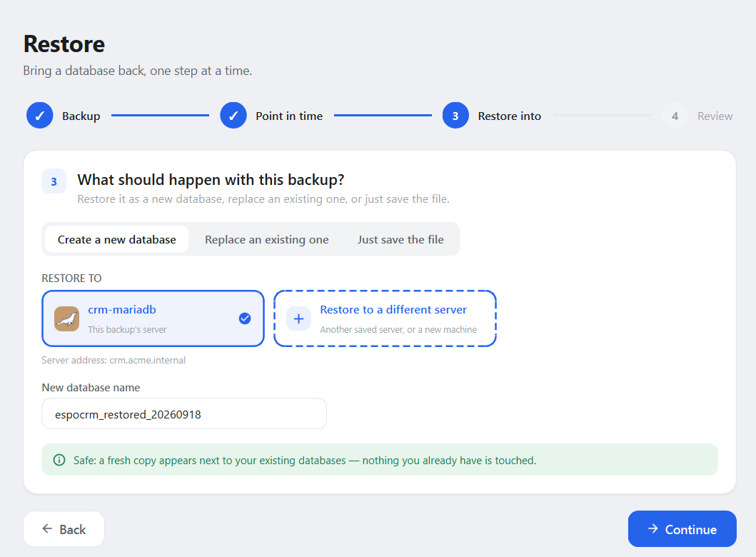The width and height of the screenshot is (756, 557).
Task: Click the plus icon for different server
Action: (x=299, y=318)
